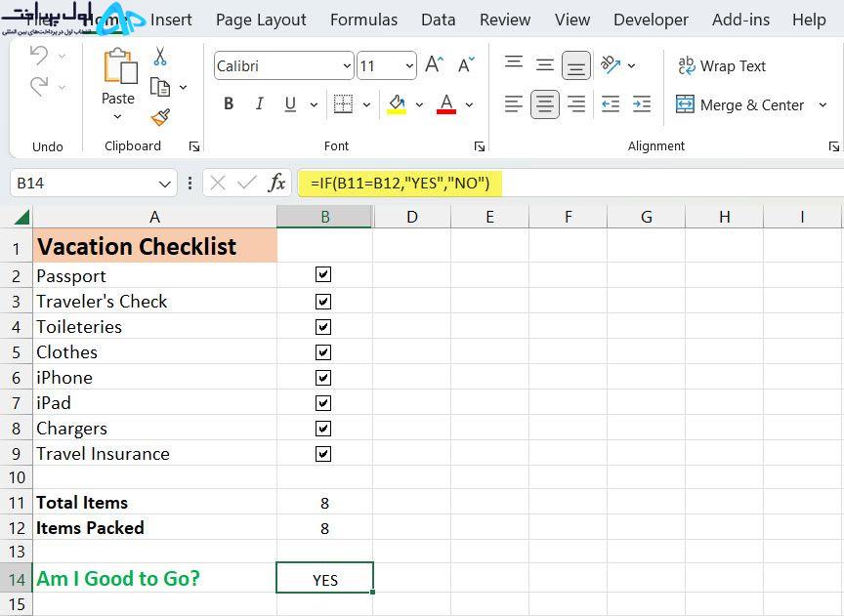The height and width of the screenshot is (616, 844).
Task: Uncheck the Traveler's Check checkbox
Action: pyautogui.click(x=323, y=302)
